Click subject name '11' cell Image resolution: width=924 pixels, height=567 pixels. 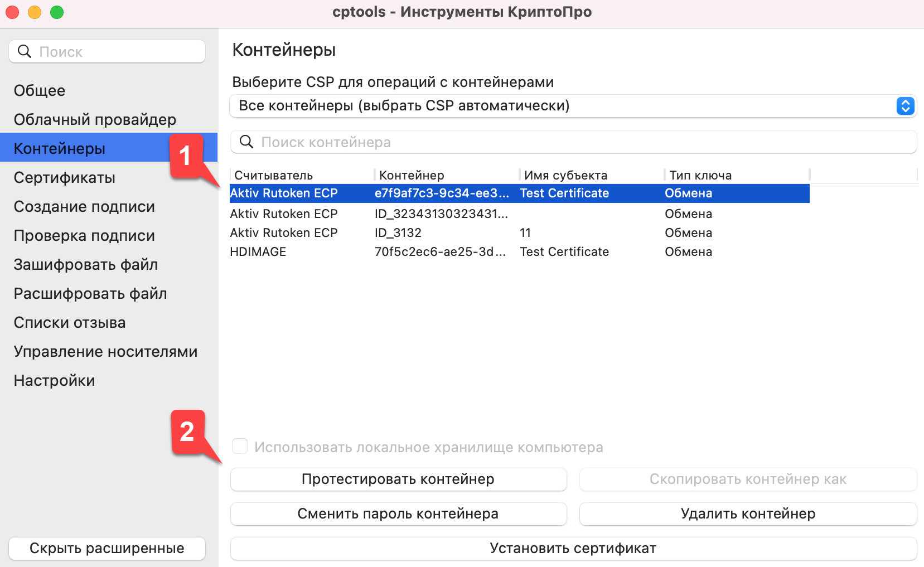(x=525, y=232)
